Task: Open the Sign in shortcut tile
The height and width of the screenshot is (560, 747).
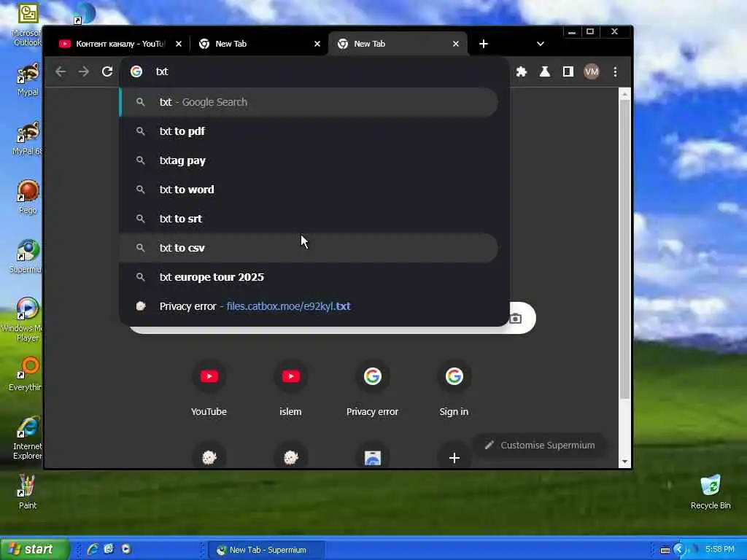Action: (x=454, y=388)
